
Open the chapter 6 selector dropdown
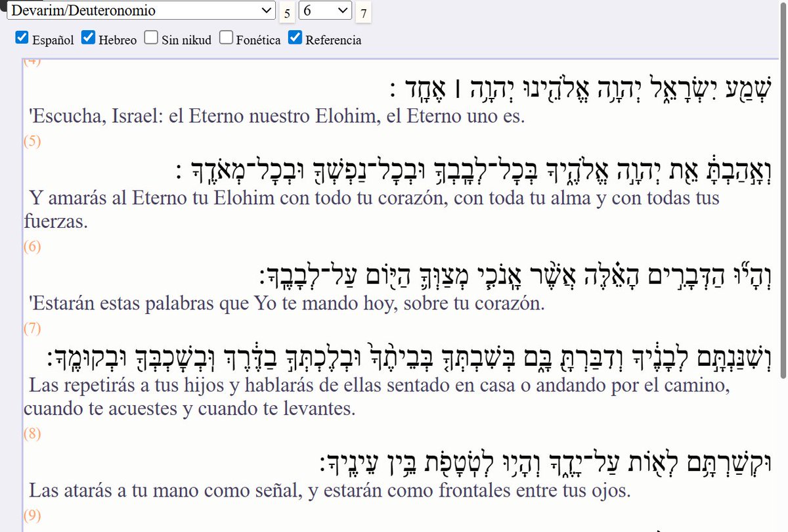(326, 11)
